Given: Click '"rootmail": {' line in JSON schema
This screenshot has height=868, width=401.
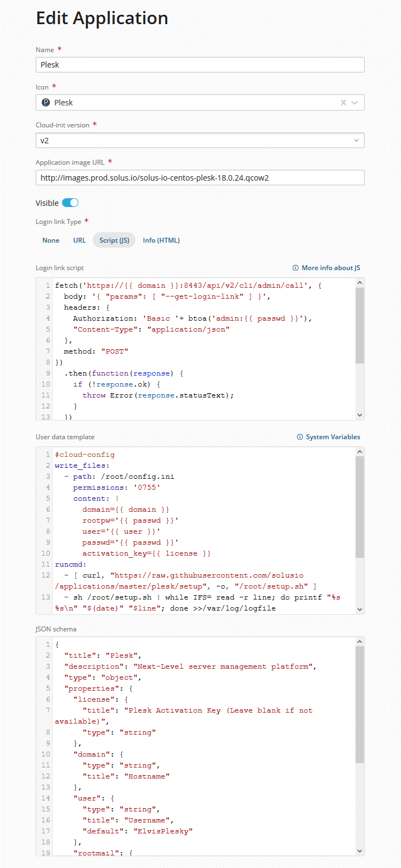Looking at the screenshot, I should [103, 852].
